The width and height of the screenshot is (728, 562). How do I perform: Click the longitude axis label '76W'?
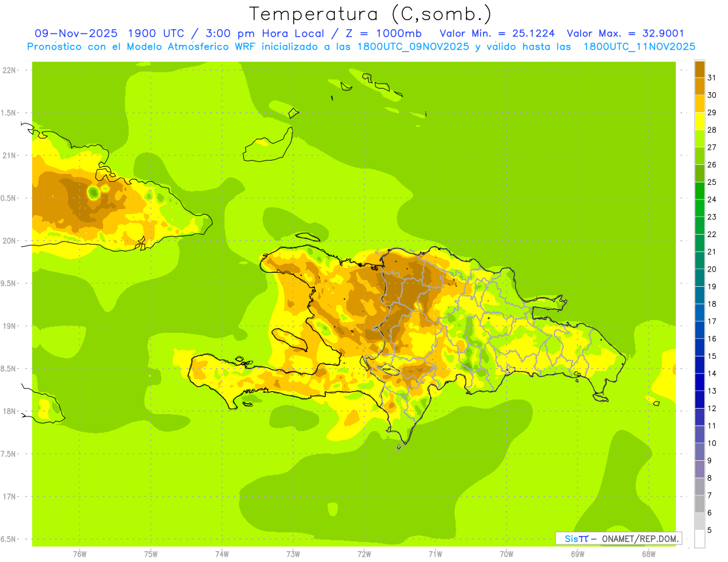pos(79,554)
